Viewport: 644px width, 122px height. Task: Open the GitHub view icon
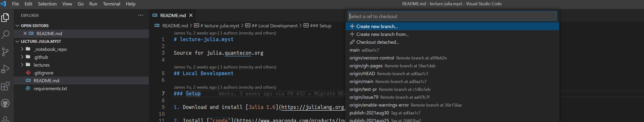coord(5,103)
